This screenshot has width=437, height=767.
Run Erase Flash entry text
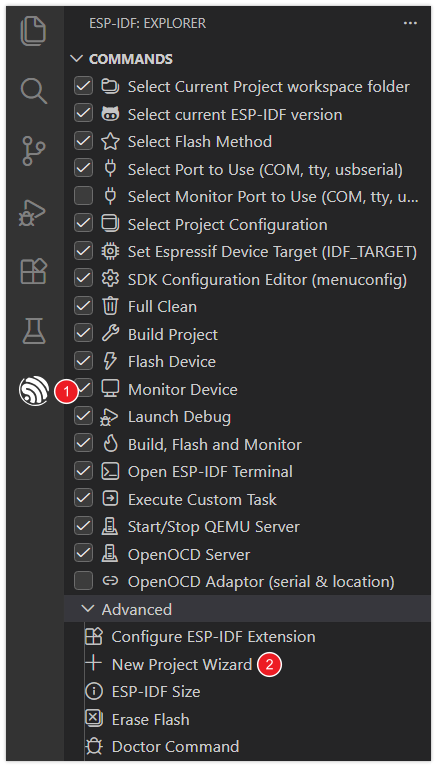150,719
